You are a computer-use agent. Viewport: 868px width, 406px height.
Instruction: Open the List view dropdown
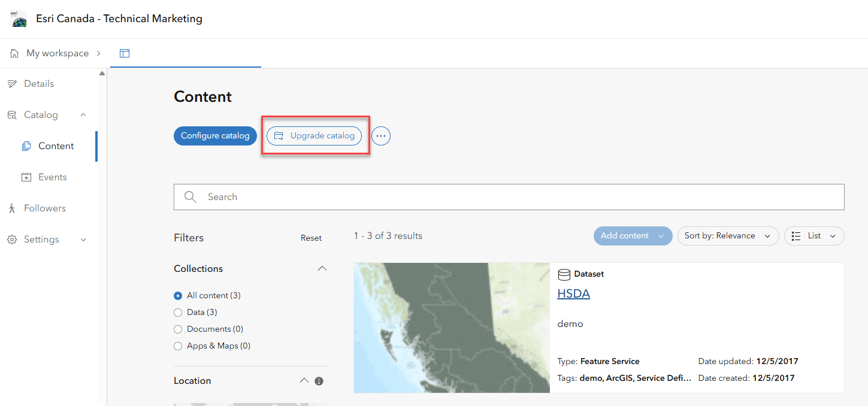coord(814,236)
